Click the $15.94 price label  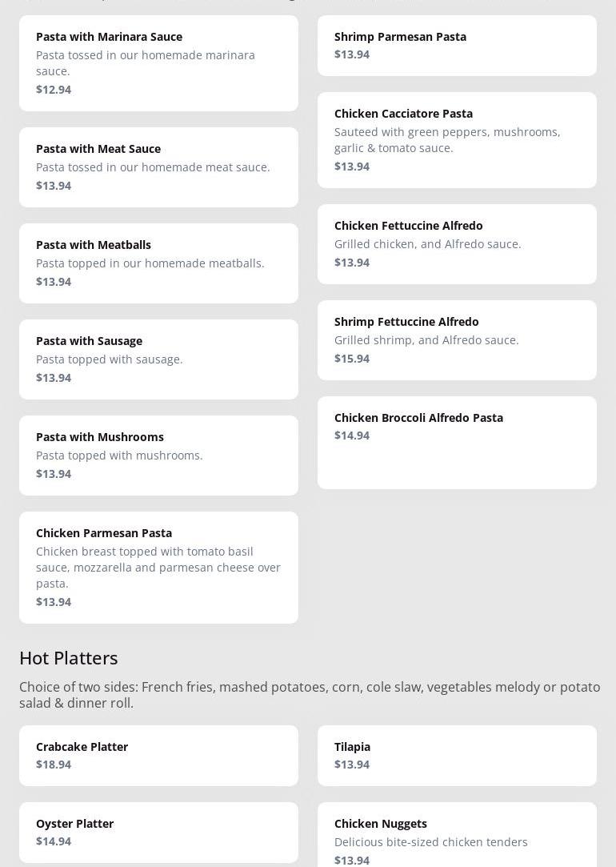352,359
